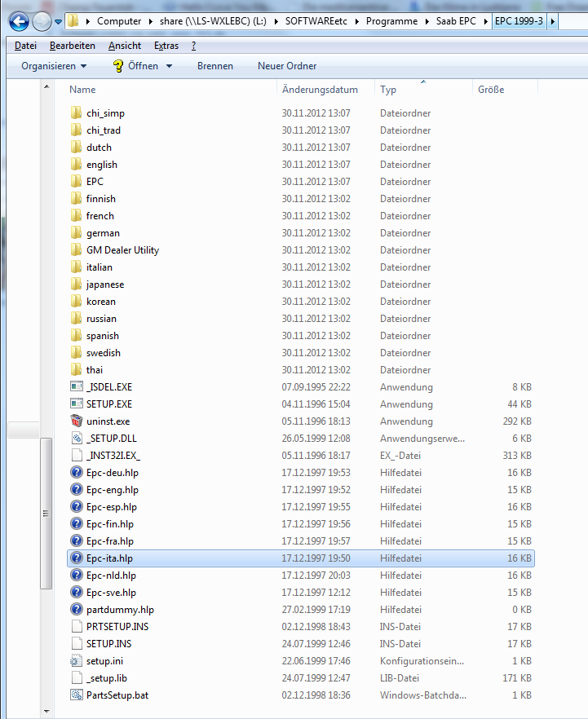This screenshot has height=719, width=588.
Task: Expand the arrow after Programme breadcrumb
Action: pos(427,21)
